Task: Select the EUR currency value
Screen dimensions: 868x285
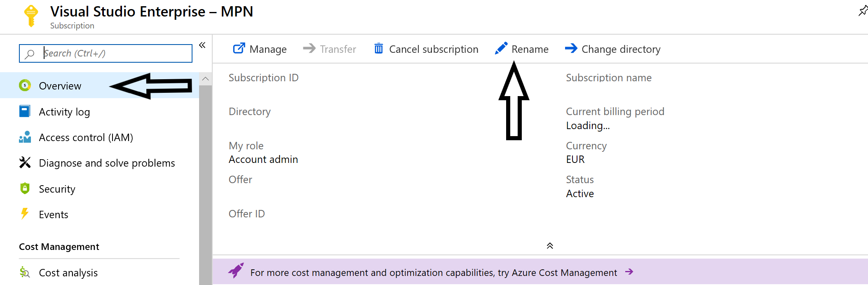Action: pyautogui.click(x=575, y=160)
